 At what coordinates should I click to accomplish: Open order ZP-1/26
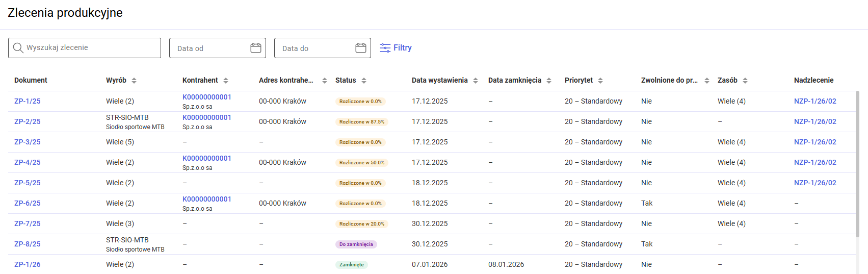(28, 264)
